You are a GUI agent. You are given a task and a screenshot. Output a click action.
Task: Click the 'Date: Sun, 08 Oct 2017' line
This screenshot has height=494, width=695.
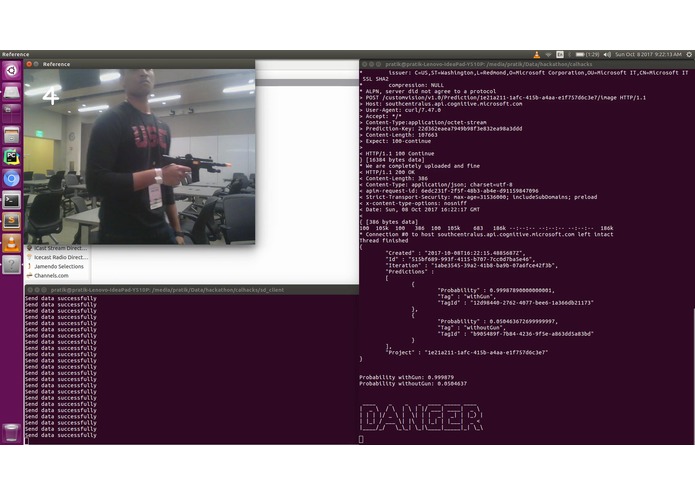coord(420,210)
